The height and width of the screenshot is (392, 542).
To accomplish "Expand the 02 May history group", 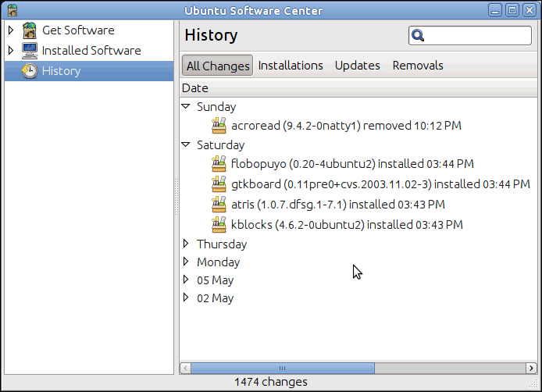I will pyautogui.click(x=186, y=298).
